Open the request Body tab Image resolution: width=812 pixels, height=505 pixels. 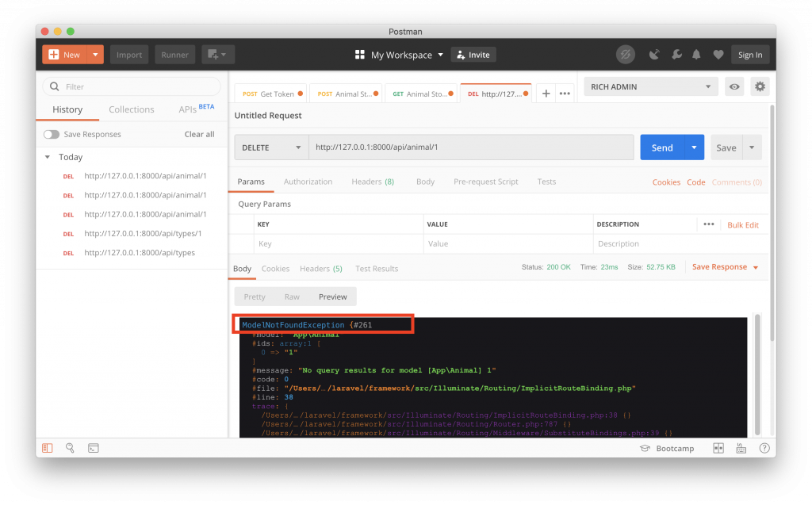425,182
